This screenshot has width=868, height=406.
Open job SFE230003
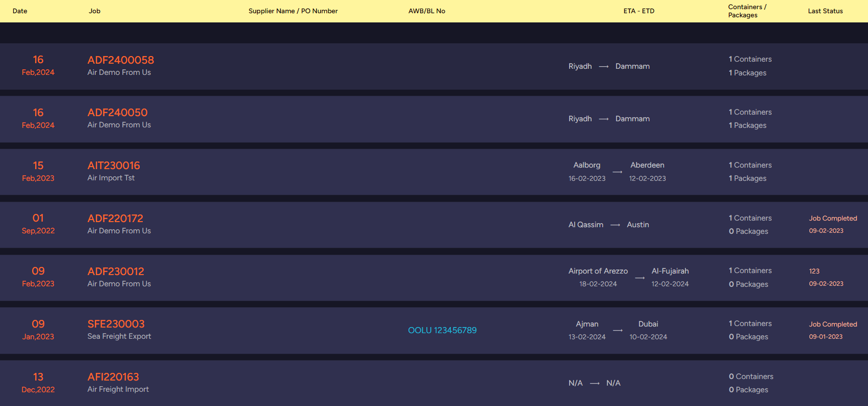(x=116, y=324)
